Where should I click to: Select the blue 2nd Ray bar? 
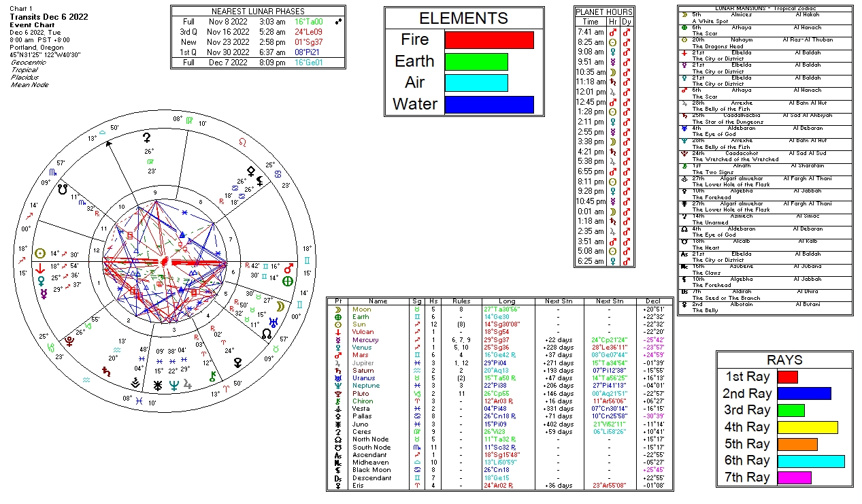804,394
